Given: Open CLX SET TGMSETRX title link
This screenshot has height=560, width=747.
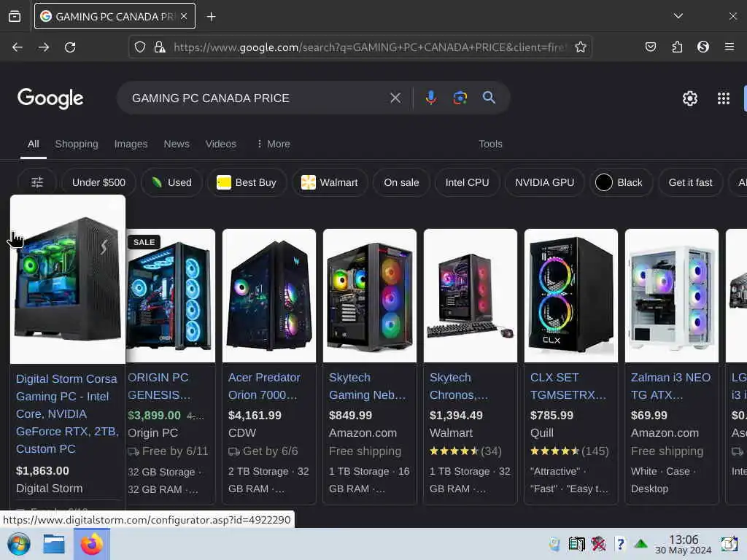Looking at the screenshot, I should coord(568,386).
